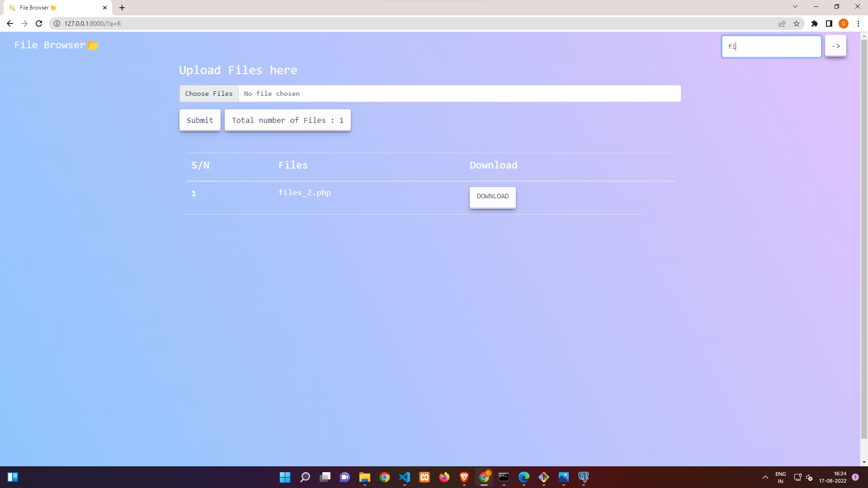Click the browser reload page icon

pyautogui.click(x=39, y=23)
